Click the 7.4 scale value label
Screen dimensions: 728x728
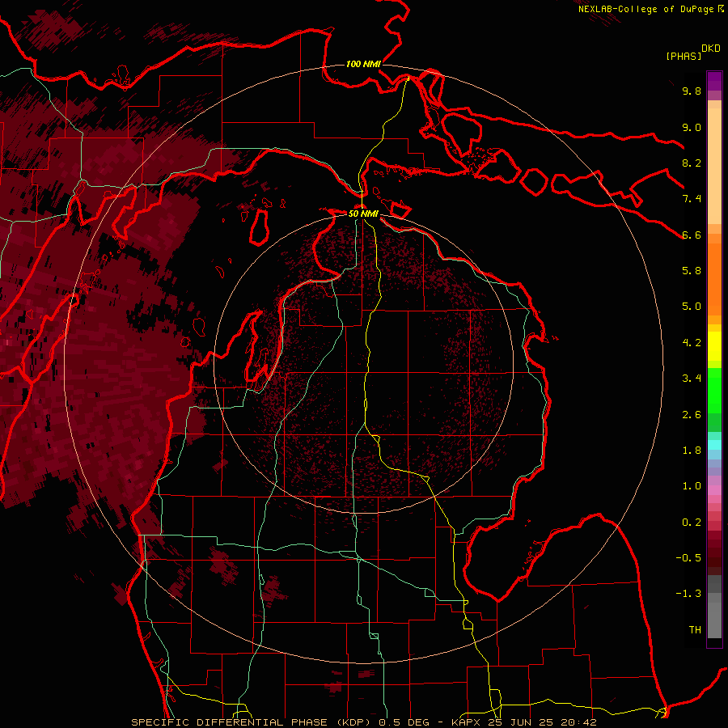click(692, 199)
